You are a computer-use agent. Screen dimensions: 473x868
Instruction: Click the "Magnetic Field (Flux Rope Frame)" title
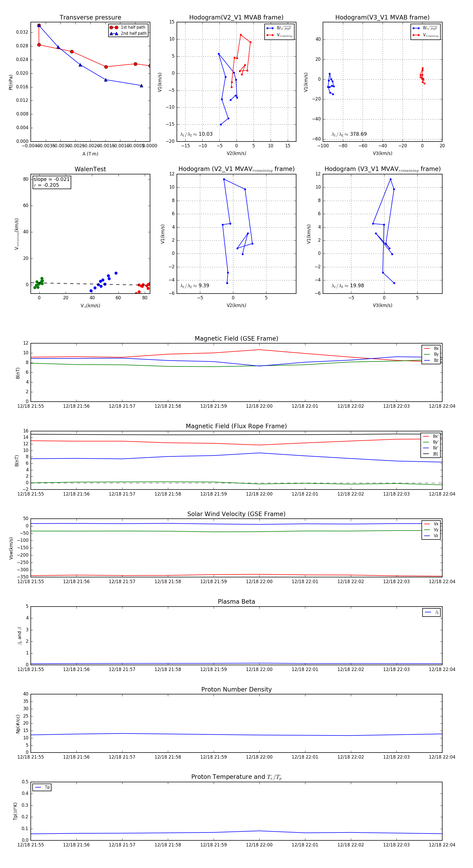click(x=236, y=426)
